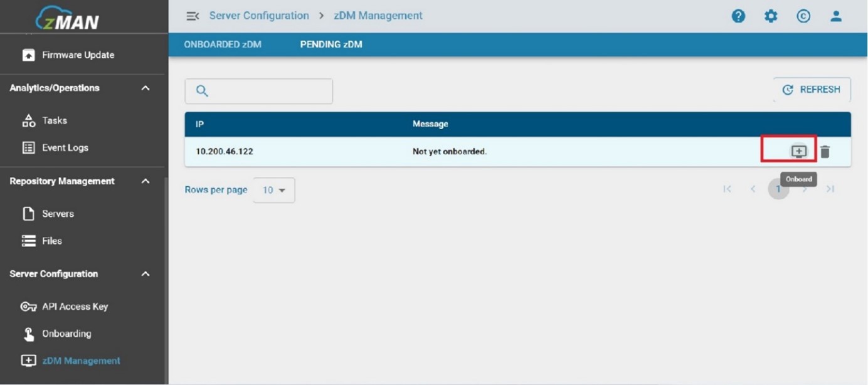The width and height of the screenshot is (868, 385).
Task: Click the copyright circle icon
Action: (803, 16)
